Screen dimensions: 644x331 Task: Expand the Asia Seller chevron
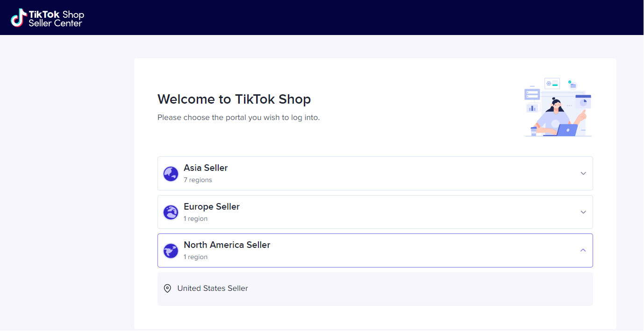[583, 173]
